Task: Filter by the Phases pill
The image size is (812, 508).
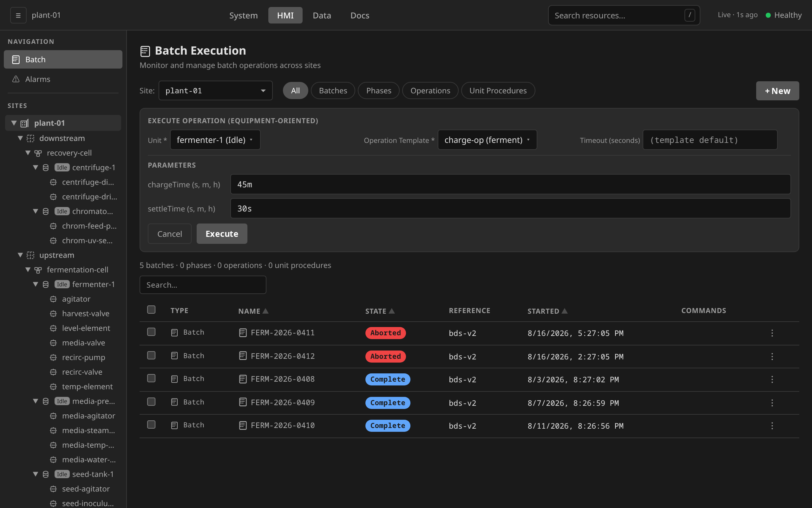Action: pyautogui.click(x=378, y=90)
